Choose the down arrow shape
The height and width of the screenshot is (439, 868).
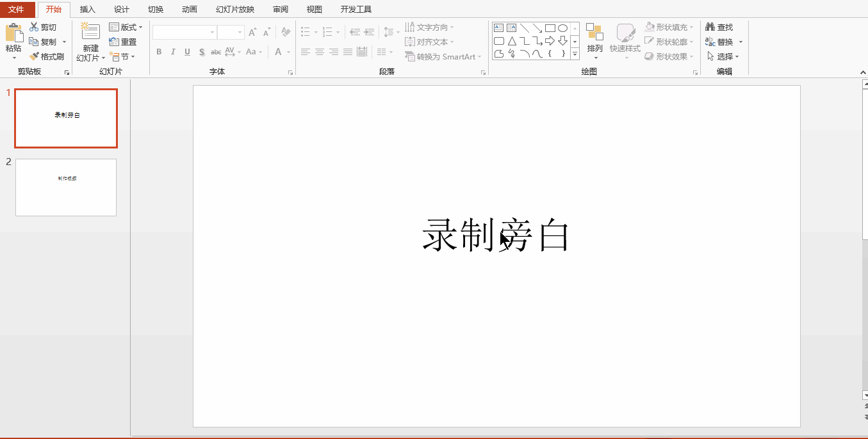562,41
